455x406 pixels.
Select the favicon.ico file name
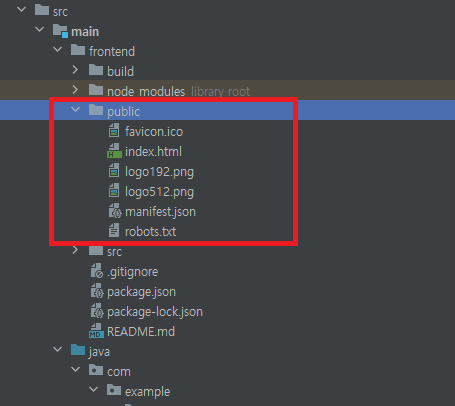(x=154, y=132)
